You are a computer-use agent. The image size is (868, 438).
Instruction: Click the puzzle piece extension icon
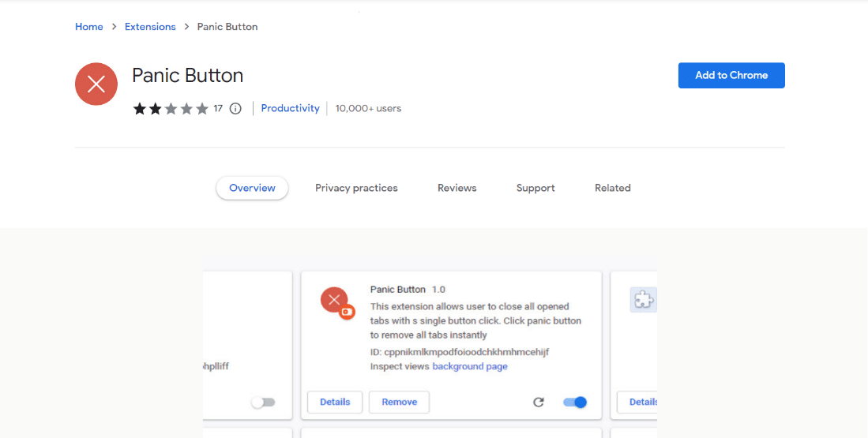[x=643, y=300]
